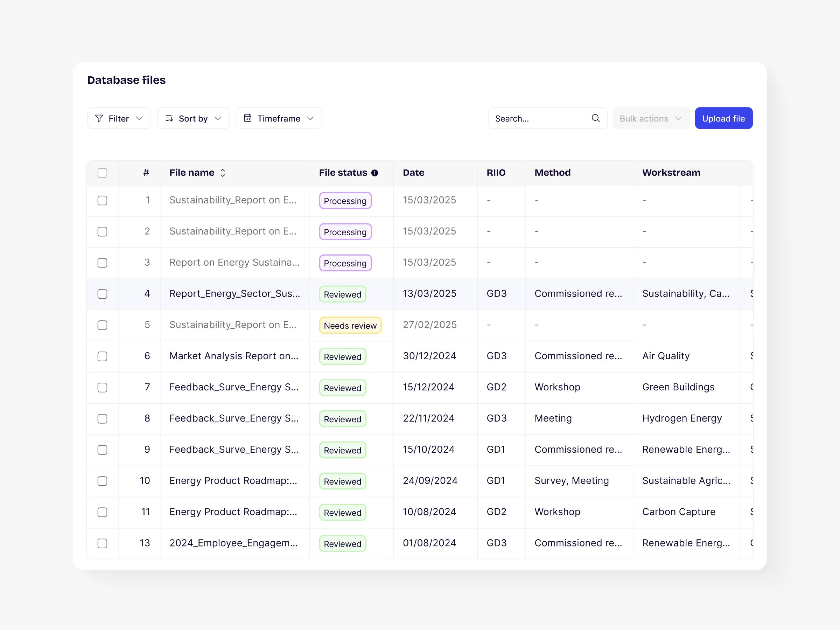Click the Needs review badge in row 5

[x=350, y=326]
